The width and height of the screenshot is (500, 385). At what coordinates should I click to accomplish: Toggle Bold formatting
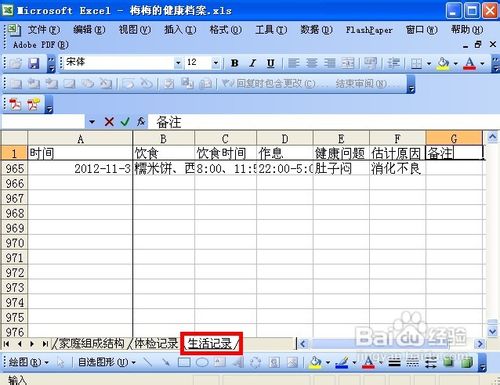(235, 63)
